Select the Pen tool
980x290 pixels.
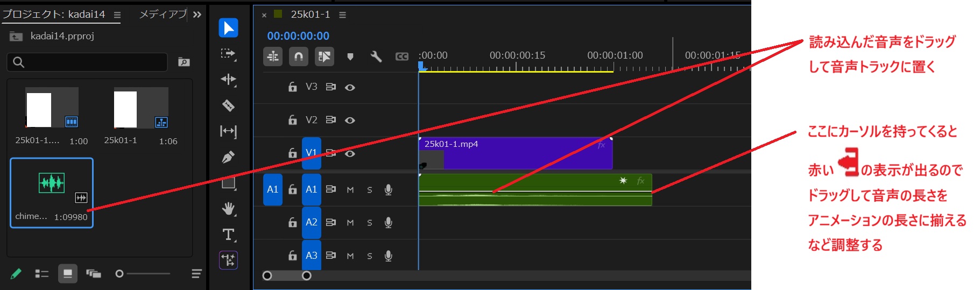pyautogui.click(x=228, y=157)
